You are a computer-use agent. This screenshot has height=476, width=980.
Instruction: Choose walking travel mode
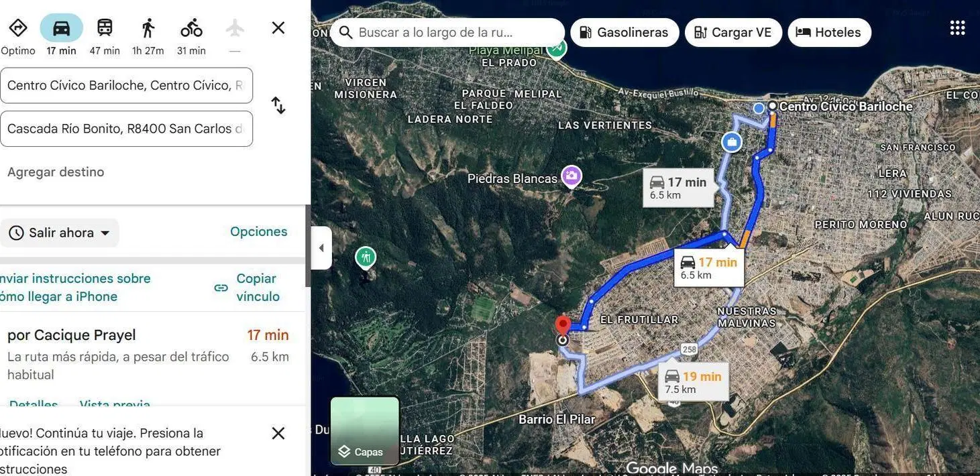coord(148,36)
